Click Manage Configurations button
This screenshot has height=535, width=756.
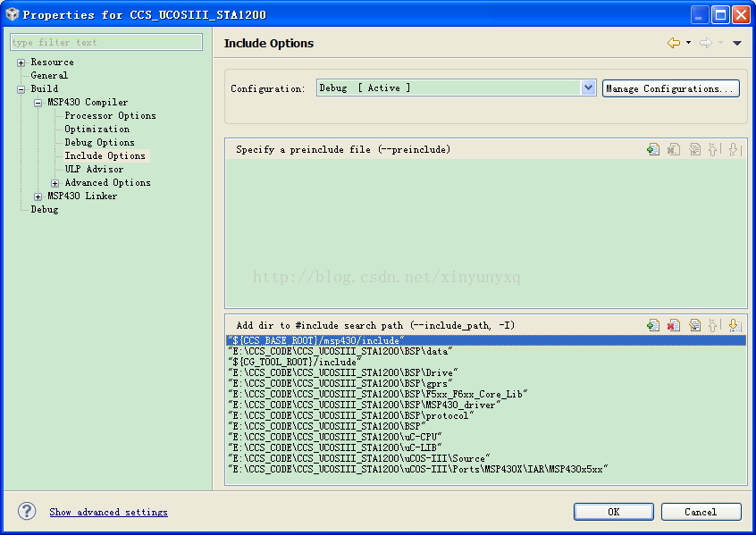671,88
